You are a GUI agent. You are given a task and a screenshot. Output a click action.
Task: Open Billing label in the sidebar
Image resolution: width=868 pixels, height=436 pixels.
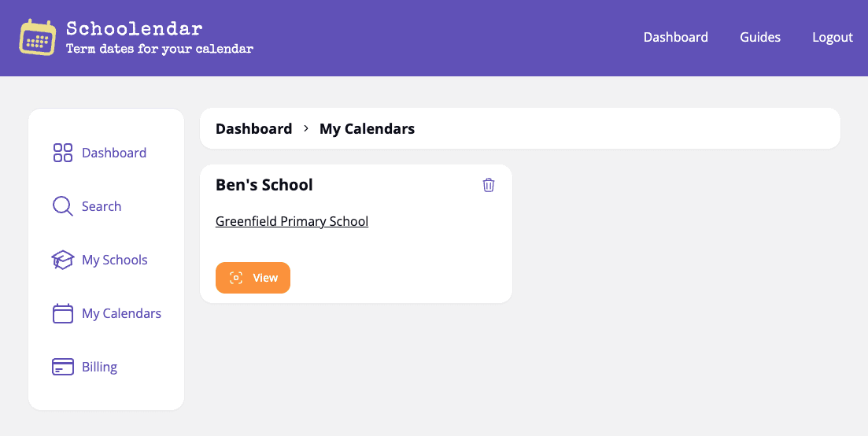[99, 367]
